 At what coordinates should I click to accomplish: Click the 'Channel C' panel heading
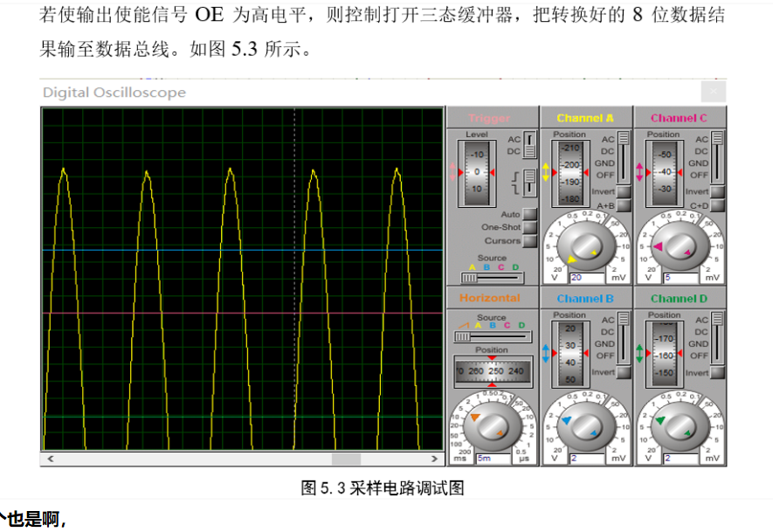tap(679, 118)
